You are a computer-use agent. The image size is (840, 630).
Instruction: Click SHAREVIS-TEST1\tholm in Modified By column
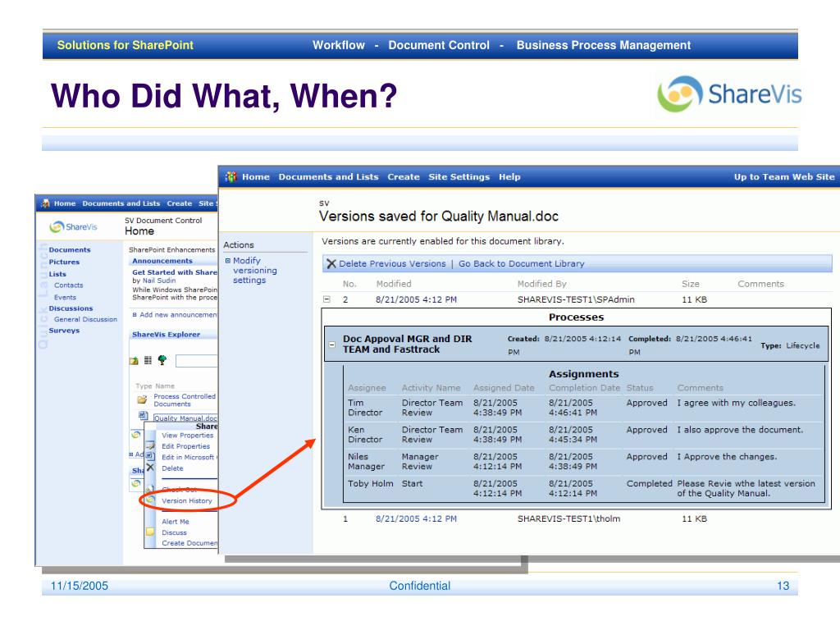[x=569, y=518]
